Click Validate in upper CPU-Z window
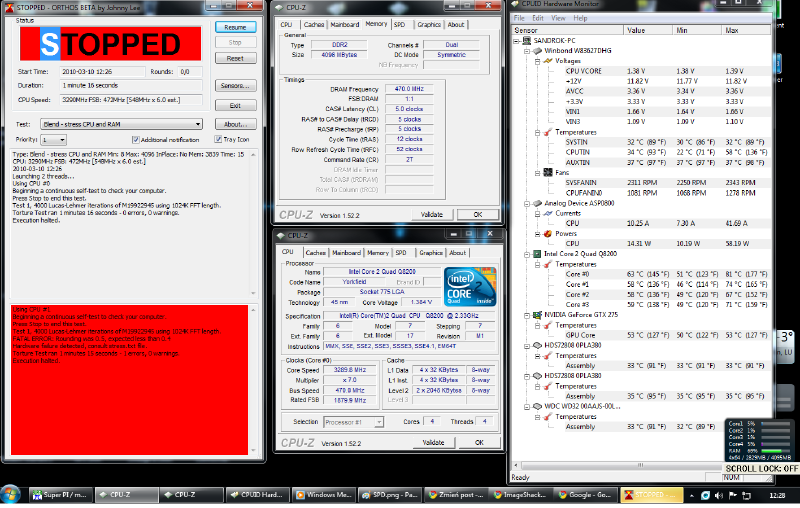This screenshot has height=508, width=800. pyautogui.click(x=432, y=215)
